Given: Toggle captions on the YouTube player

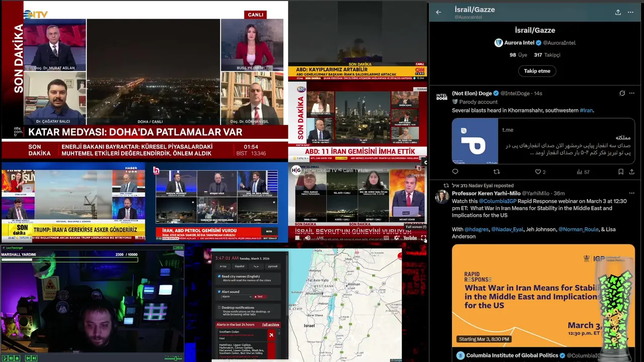Looking at the screenshot, I should tap(386, 238).
